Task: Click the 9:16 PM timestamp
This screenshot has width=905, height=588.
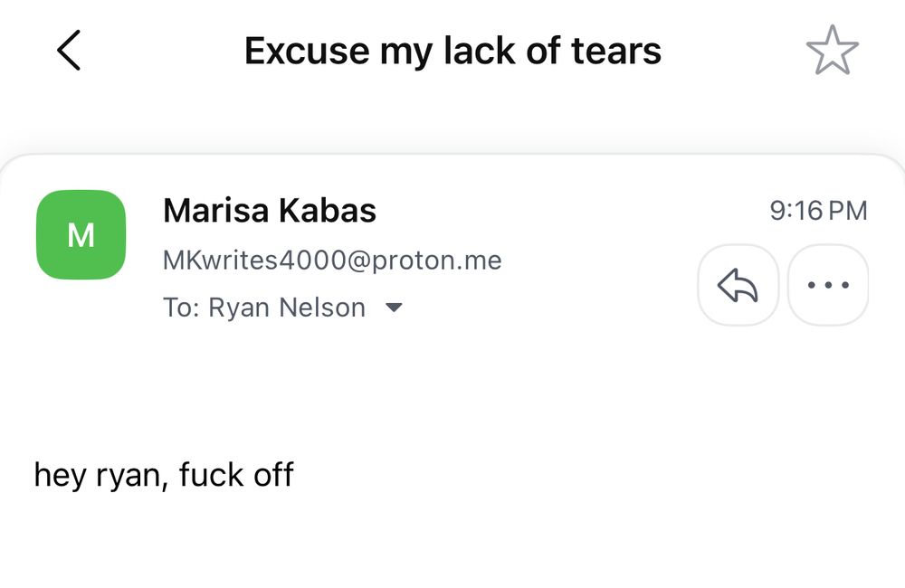Action: (818, 211)
